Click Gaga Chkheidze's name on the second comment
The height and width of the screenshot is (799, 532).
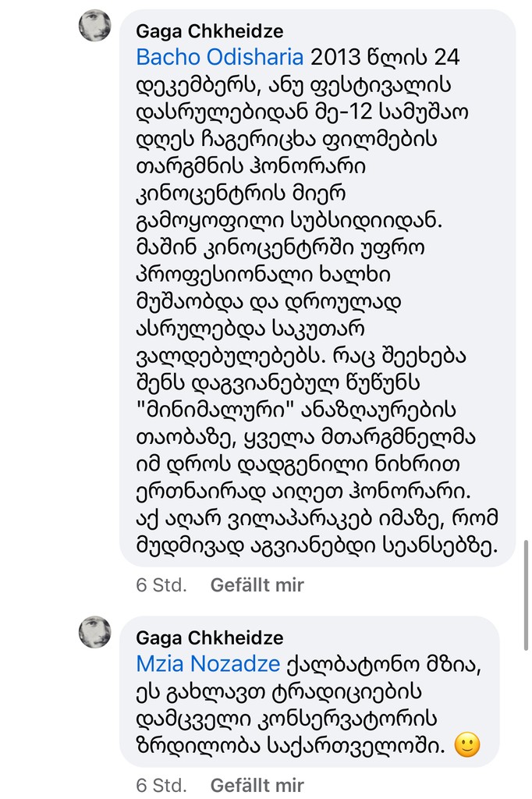tap(209, 637)
